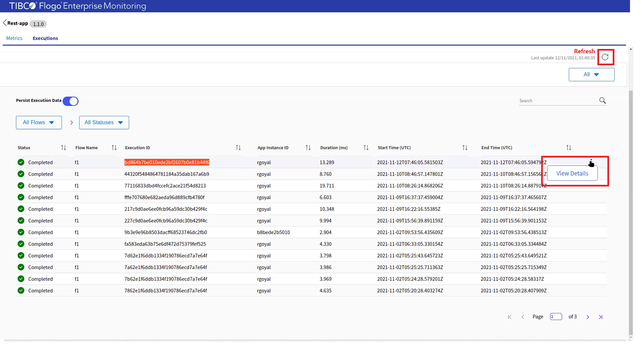
Task: Sort by End Time (UTC) arrows
Action: [569, 148]
